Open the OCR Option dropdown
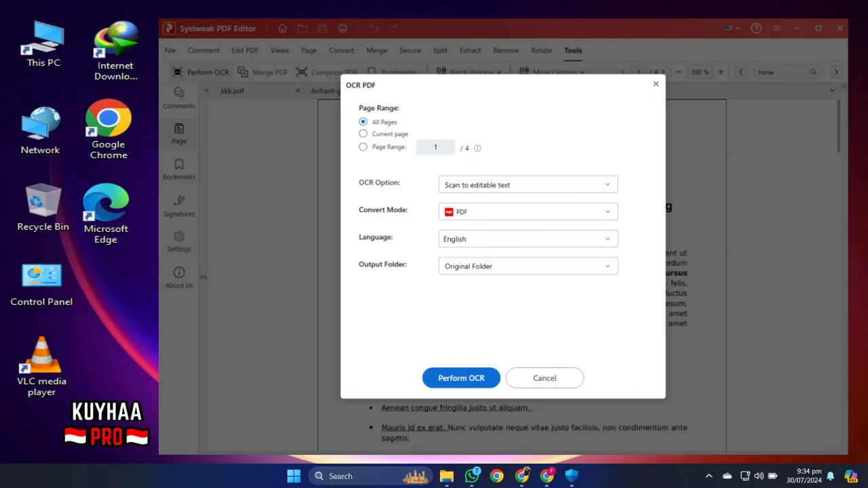The image size is (868, 488). point(528,184)
